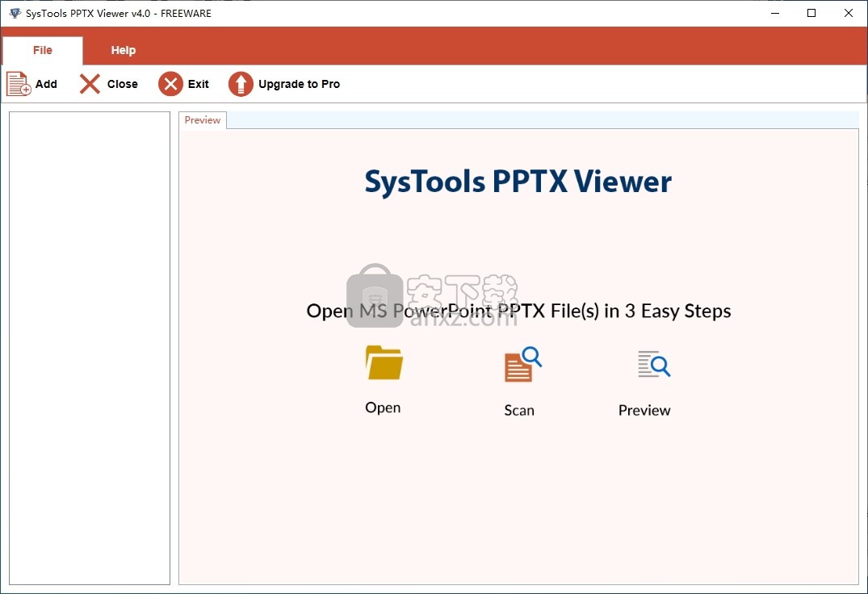Image resolution: width=868 pixels, height=594 pixels.
Task: Click the round red Exit icon
Action: [170, 84]
